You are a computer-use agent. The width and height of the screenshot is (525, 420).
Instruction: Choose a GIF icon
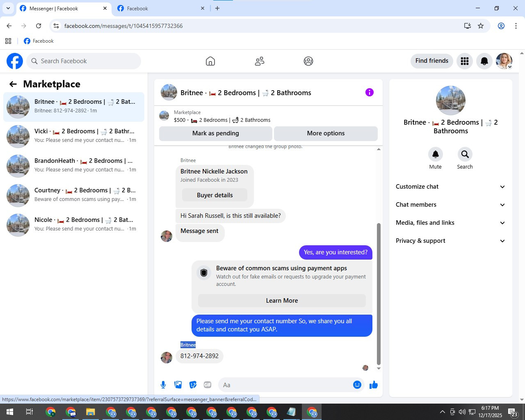[x=208, y=385]
